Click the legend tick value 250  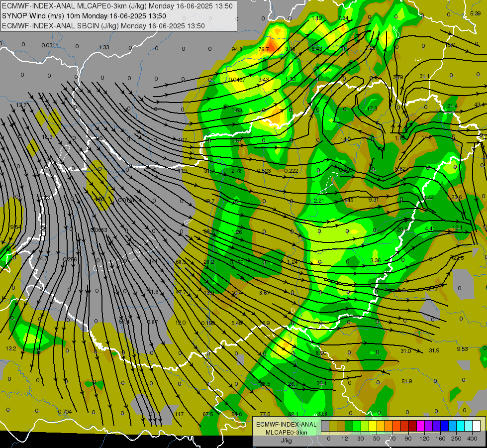pyautogui.click(x=456, y=439)
